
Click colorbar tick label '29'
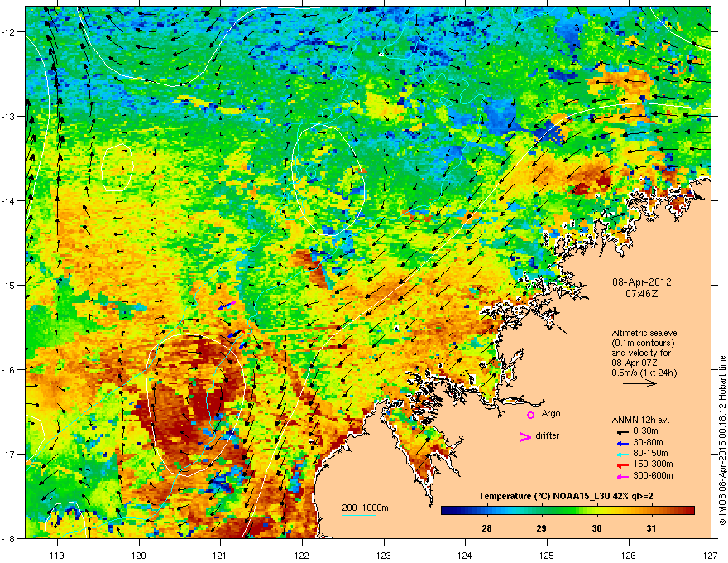(x=541, y=528)
